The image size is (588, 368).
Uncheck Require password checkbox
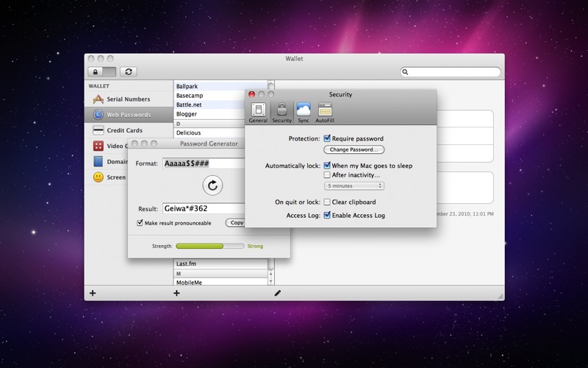(x=327, y=138)
